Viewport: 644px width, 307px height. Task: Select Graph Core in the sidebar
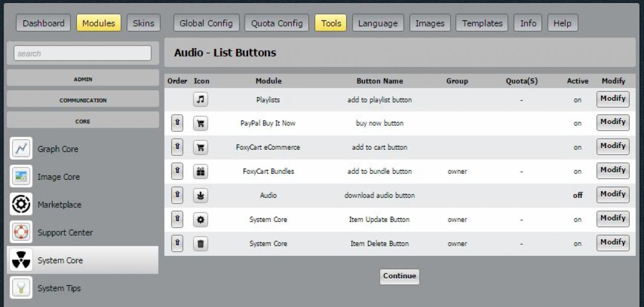click(57, 149)
